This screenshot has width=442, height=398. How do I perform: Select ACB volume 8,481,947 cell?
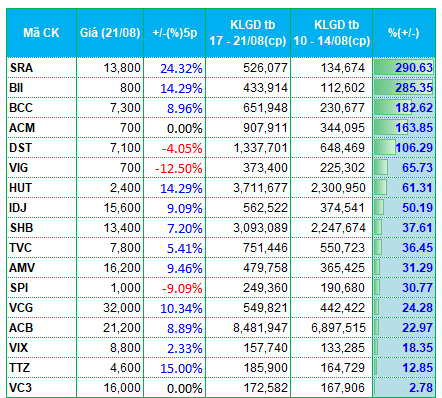pyautogui.click(x=260, y=328)
